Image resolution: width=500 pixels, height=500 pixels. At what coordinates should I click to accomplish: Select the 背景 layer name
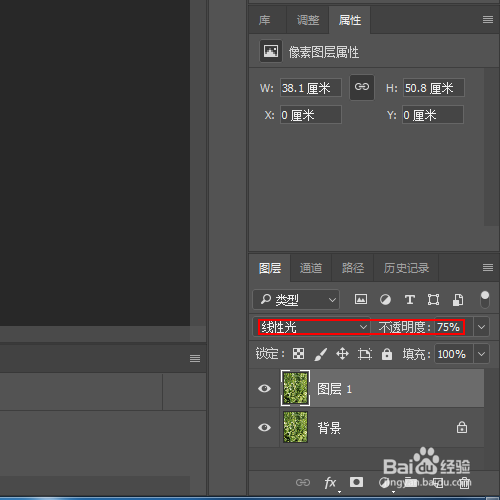coord(329,428)
